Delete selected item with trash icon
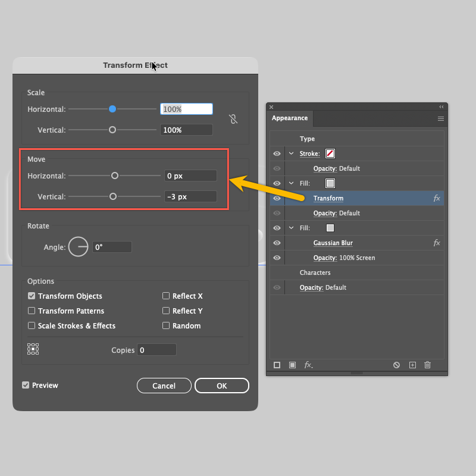The image size is (476, 476). tap(427, 365)
